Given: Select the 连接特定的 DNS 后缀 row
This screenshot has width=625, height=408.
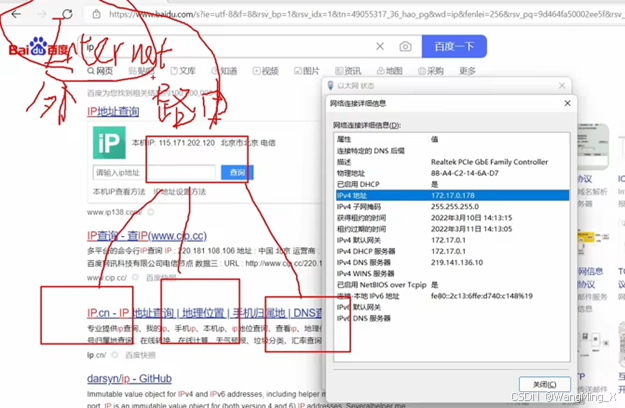Looking at the screenshot, I should [452, 151].
